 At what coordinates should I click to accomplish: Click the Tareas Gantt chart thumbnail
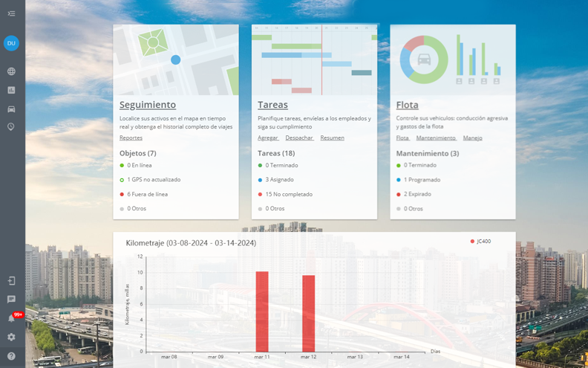coord(314,59)
